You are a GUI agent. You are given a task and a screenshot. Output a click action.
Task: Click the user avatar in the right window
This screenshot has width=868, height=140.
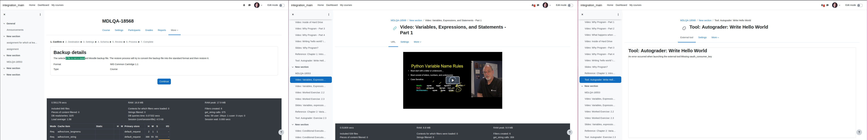835,5
